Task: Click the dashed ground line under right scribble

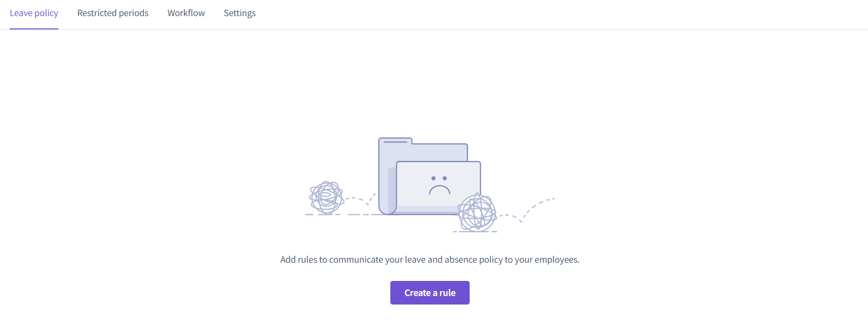Action: coord(475,232)
